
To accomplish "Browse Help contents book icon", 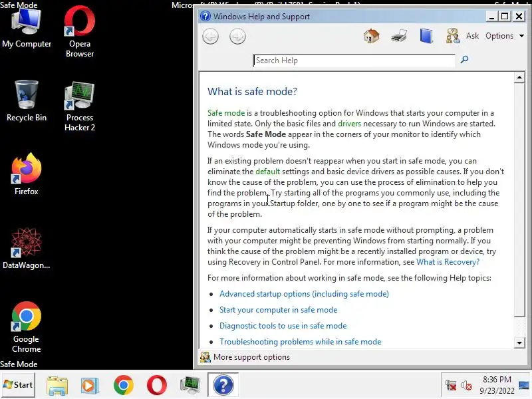I will pos(426,36).
